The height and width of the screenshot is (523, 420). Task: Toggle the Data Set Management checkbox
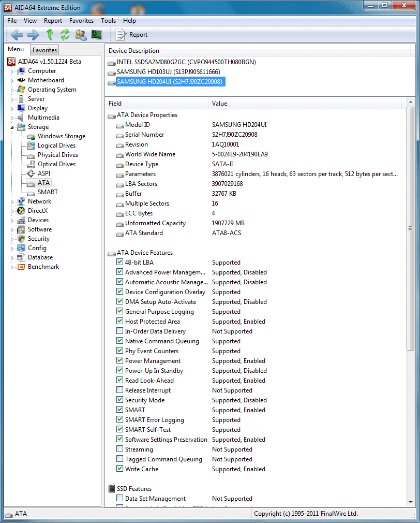120,498
